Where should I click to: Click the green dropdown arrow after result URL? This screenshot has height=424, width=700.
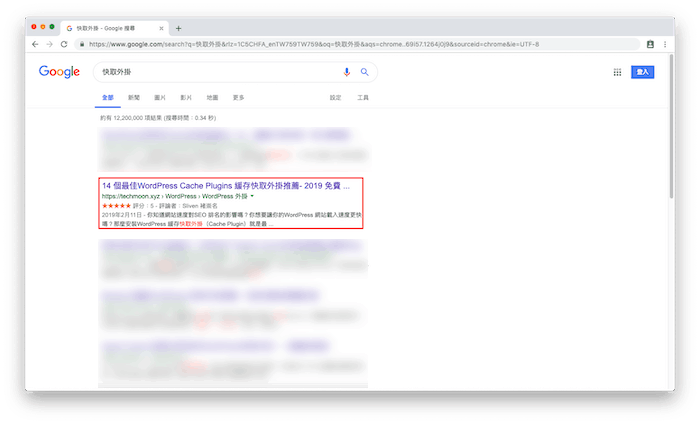[252, 196]
